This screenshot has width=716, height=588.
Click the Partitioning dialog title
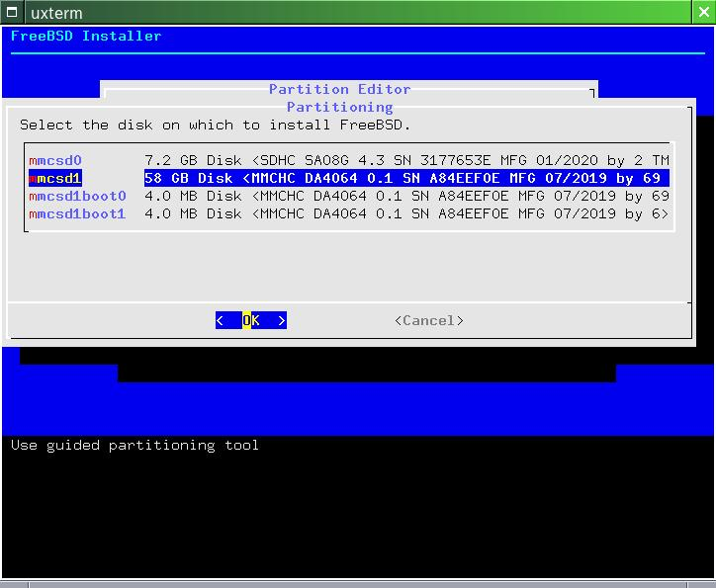[340, 107]
